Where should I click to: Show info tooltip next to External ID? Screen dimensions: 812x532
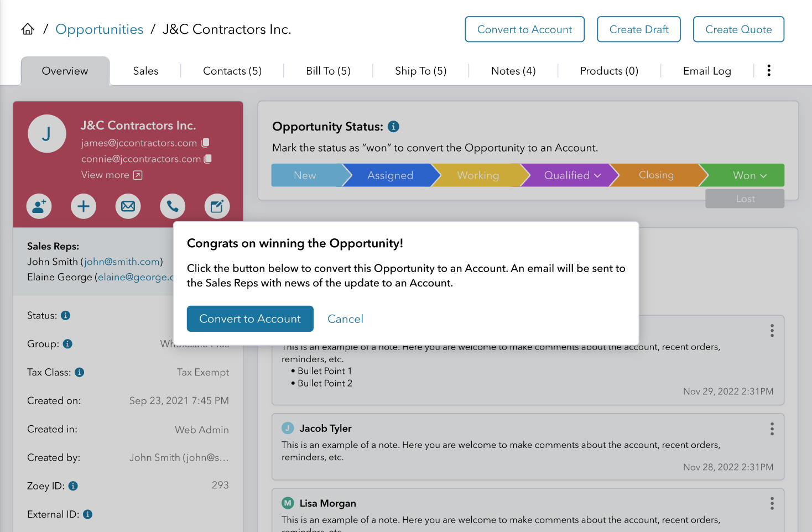tap(87, 514)
